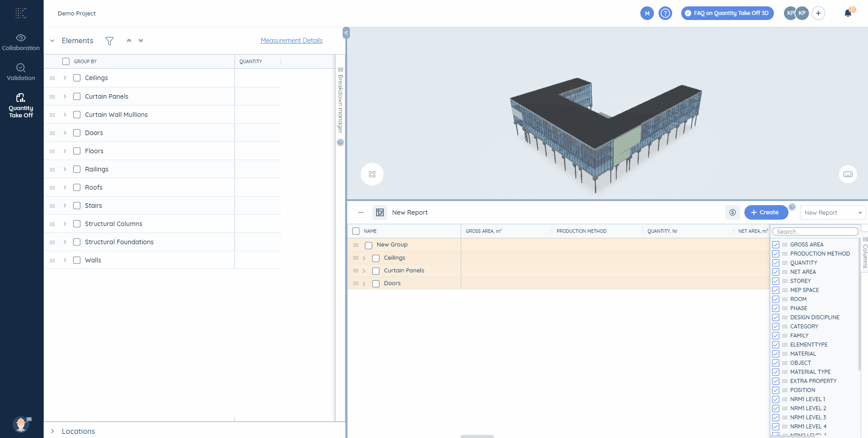The height and width of the screenshot is (438, 868).
Task: Expand the Structural Columns element group
Action: [65, 224]
